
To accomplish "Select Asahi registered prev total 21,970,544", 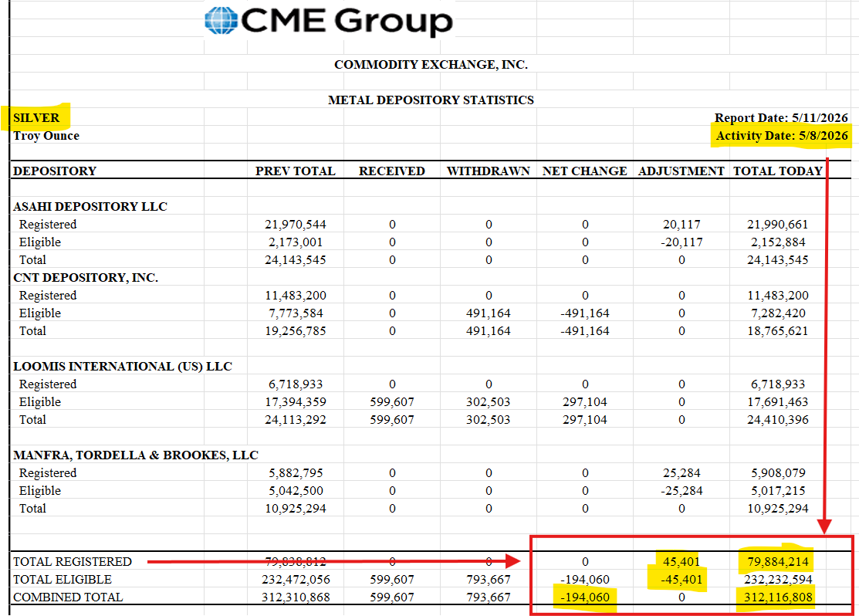I will pos(296,225).
